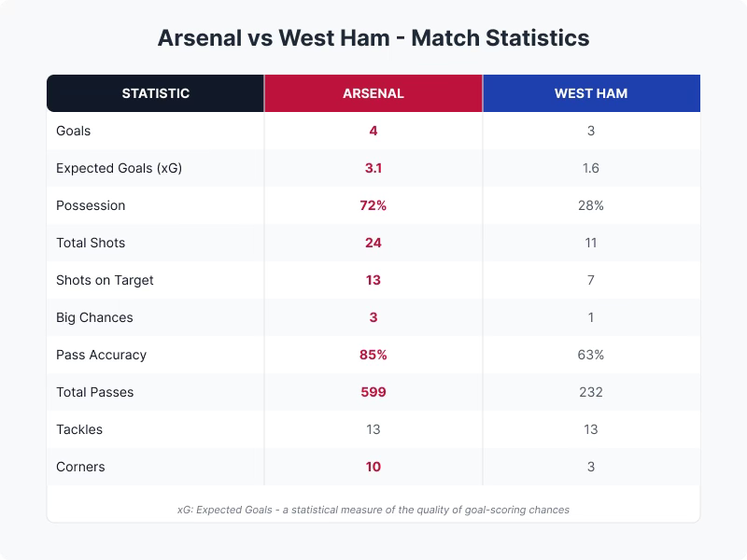Click the Big Chances row label
Image resolution: width=747 pixels, height=560 pixels.
click(94, 317)
